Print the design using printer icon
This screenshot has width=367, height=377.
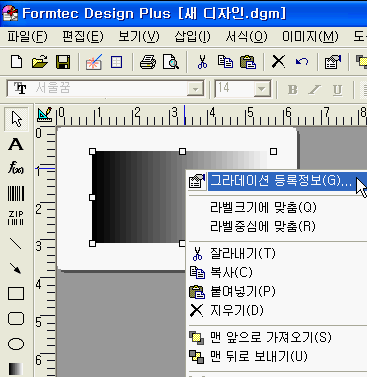148,62
